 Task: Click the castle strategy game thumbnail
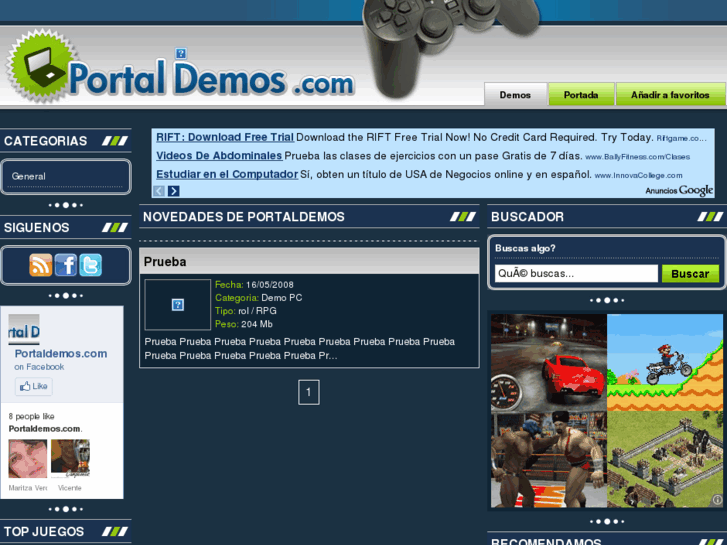(x=665, y=460)
